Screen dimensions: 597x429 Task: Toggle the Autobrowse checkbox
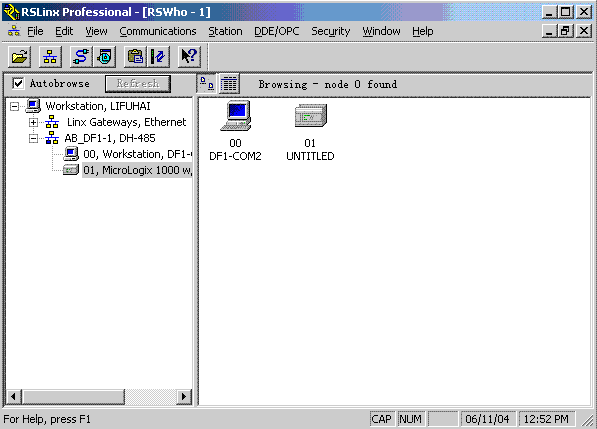tap(18, 83)
